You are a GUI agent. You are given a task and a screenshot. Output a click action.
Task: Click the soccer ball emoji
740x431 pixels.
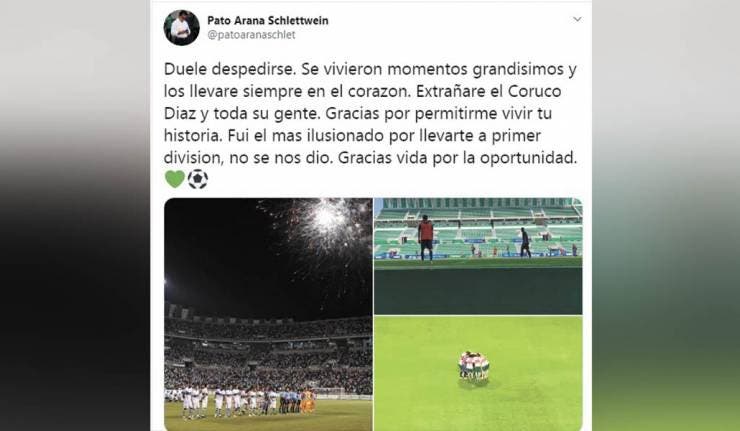click(x=198, y=179)
